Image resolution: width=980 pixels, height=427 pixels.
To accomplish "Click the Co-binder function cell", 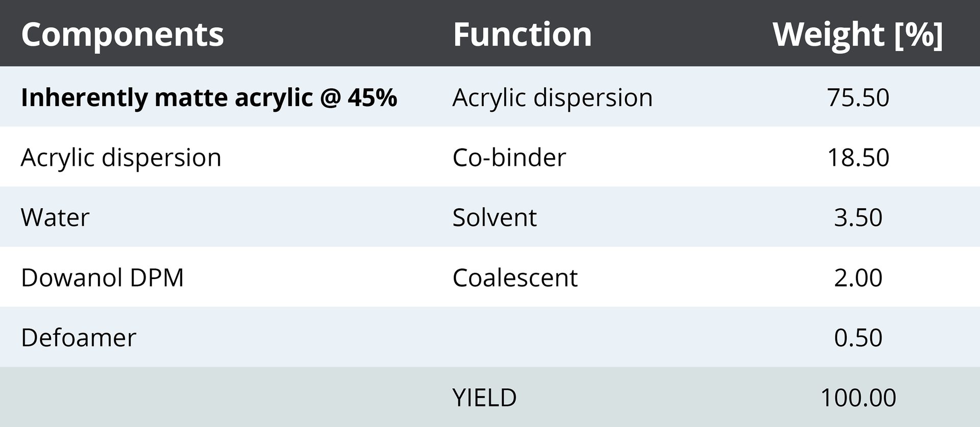I will (x=509, y=157).
